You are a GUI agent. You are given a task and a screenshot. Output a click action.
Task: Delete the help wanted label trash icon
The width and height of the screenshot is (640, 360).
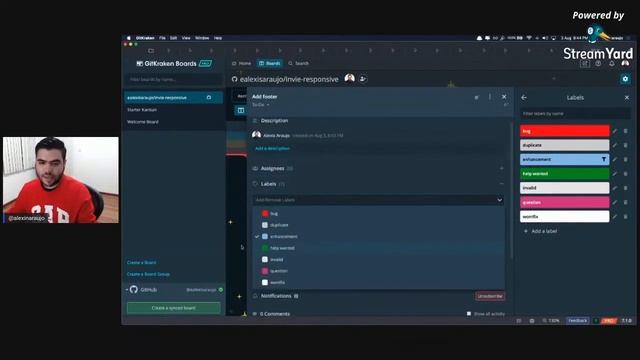(625, 174)
